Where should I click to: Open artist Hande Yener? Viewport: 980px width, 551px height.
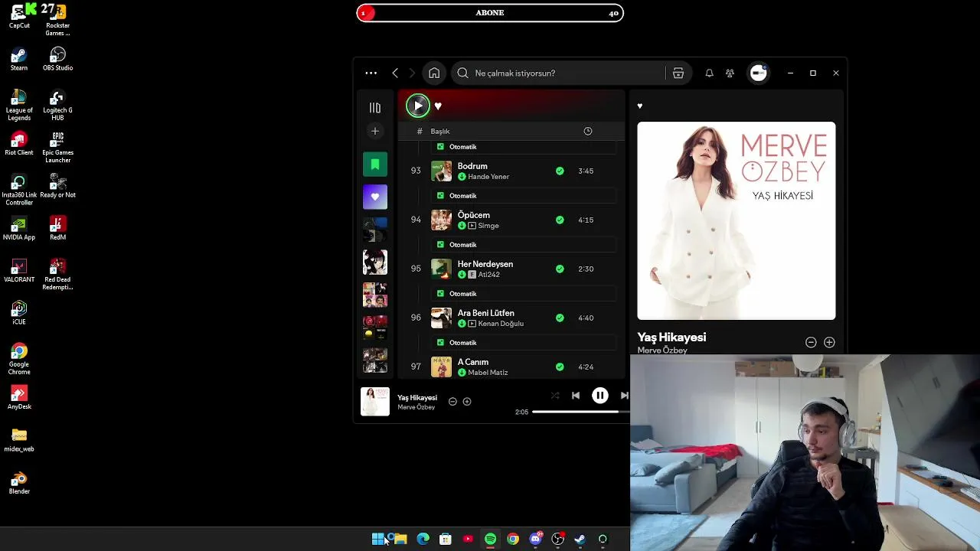488,177
